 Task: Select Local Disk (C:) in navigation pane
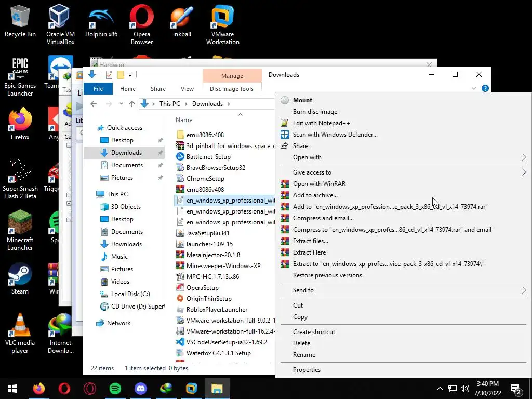[130, 294]
